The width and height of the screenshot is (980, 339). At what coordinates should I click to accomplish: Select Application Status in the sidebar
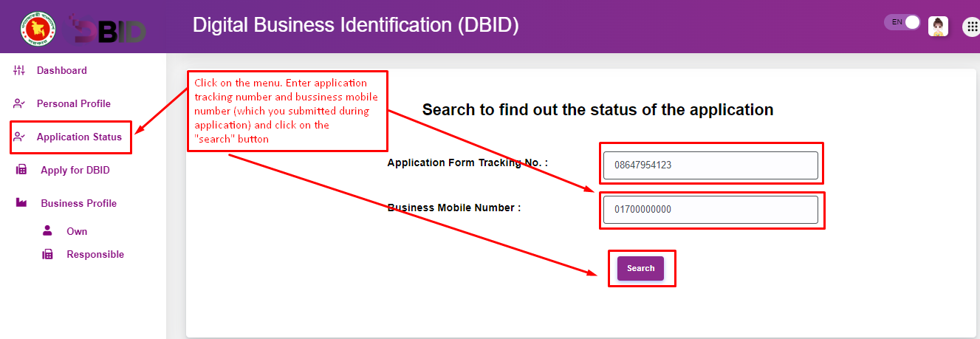[x=79, y=137]
